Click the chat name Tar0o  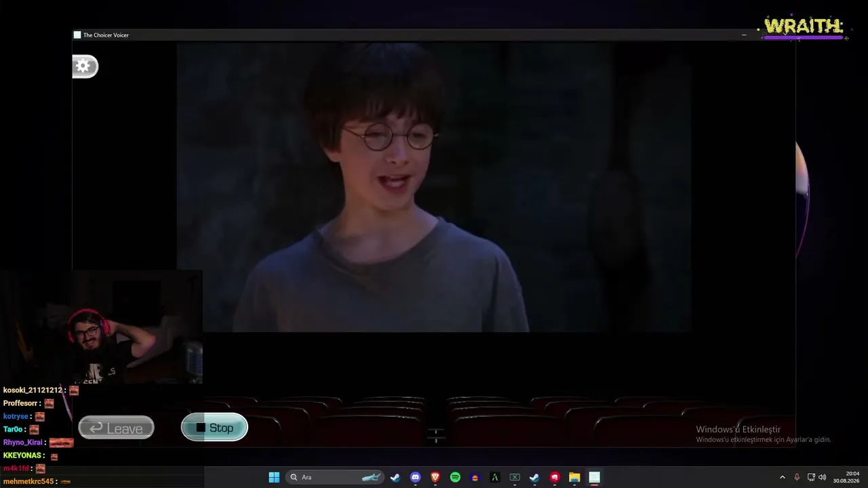(x=14, y=429)
